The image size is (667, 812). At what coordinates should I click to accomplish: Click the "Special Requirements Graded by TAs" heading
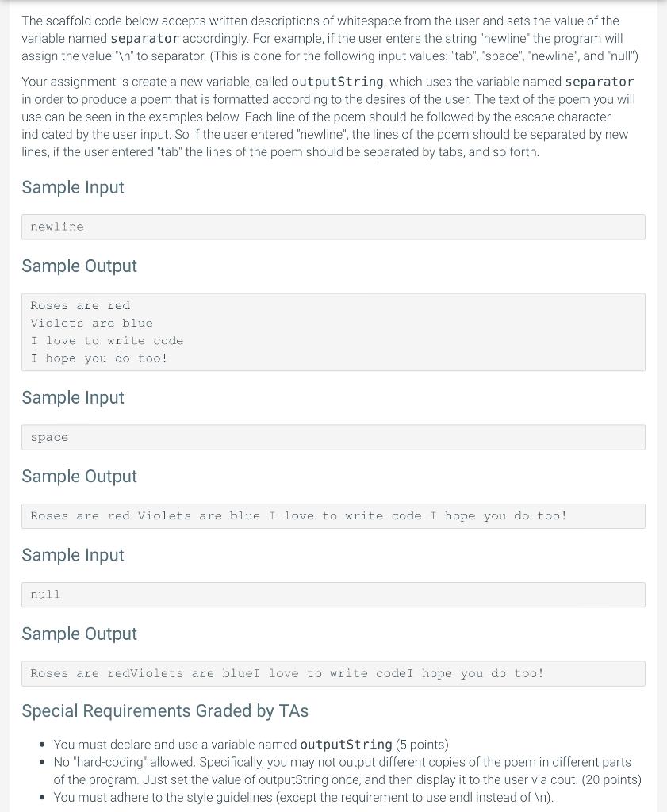165,711
